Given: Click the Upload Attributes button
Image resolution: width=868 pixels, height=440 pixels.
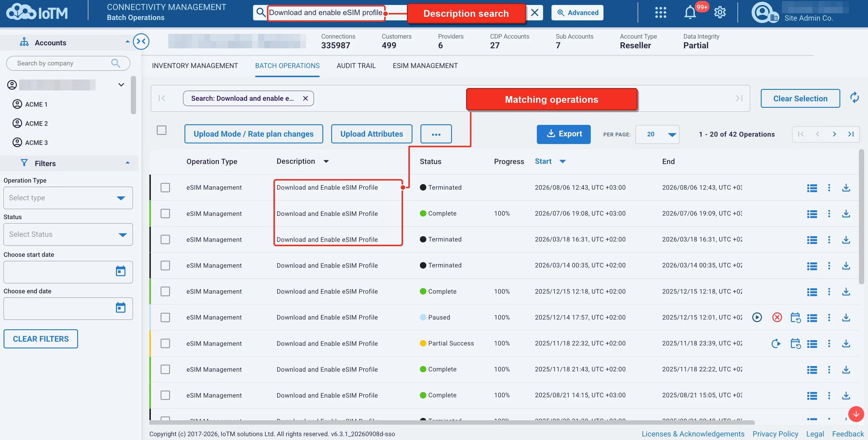Looking at the screenshot, I should click(x=371, y=134).
